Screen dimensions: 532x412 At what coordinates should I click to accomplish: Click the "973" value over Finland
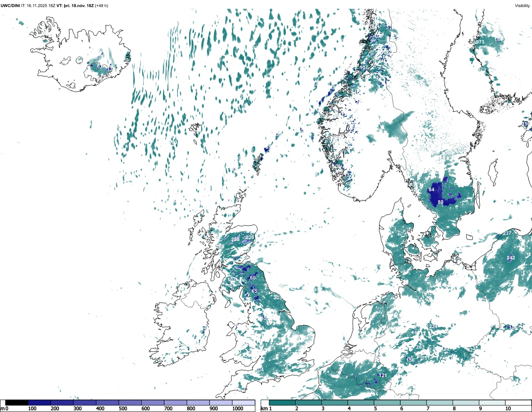(480, 42)
